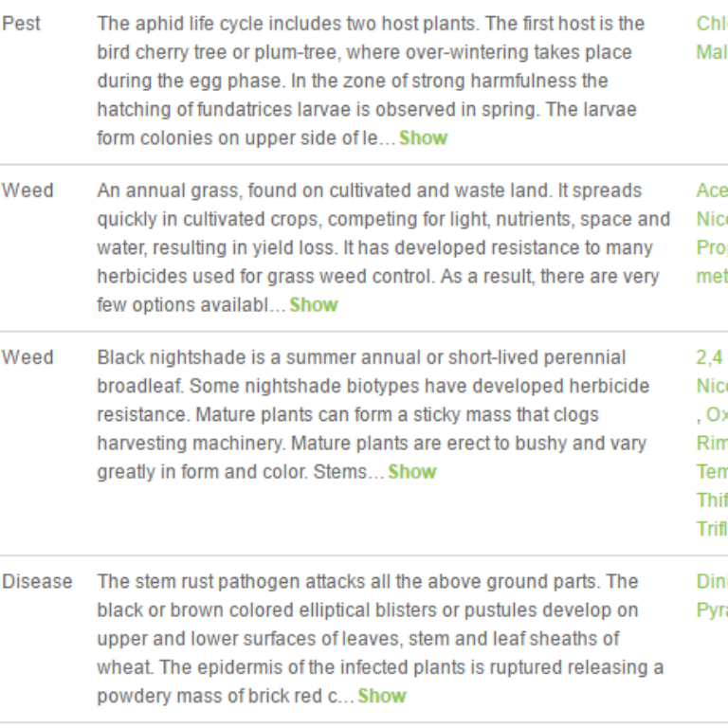
Task: Click the 'Dini' link in Disease row
Action: 712,582
